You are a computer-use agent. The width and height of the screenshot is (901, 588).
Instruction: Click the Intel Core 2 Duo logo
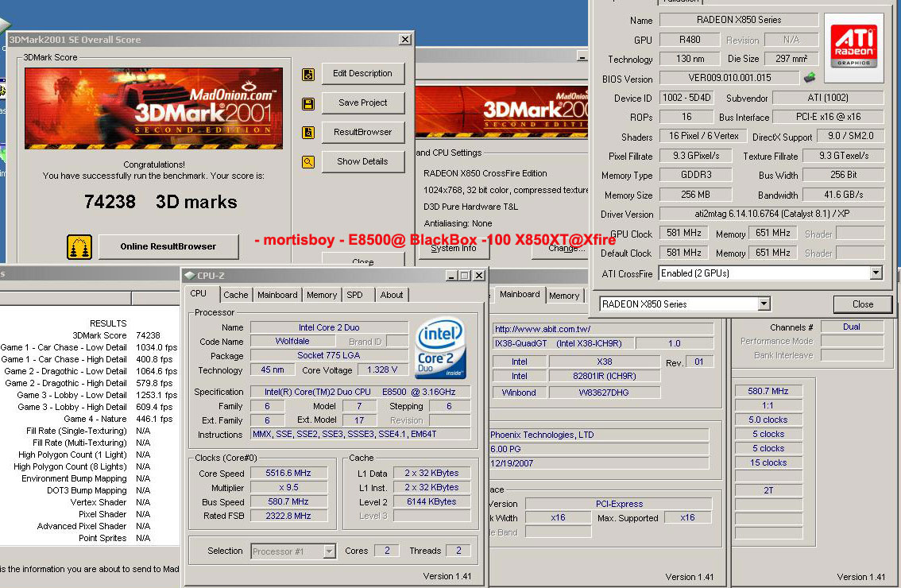point(440,349)
